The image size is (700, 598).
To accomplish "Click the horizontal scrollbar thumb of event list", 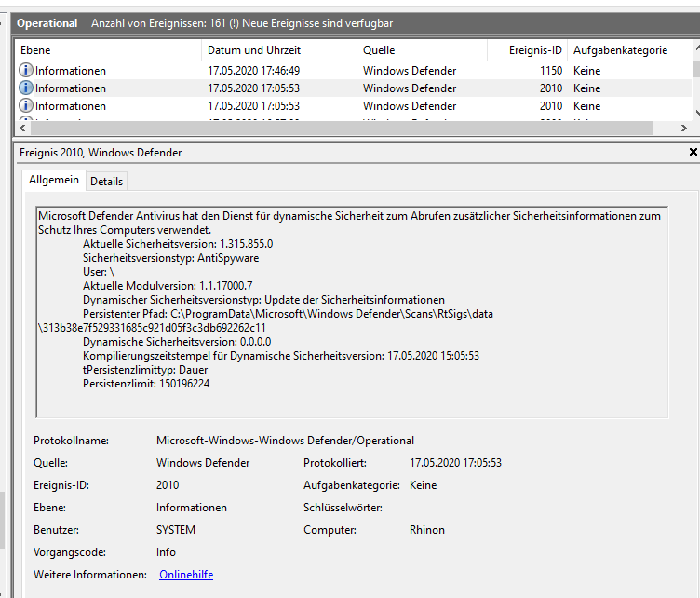I will [x=342, y=129].
